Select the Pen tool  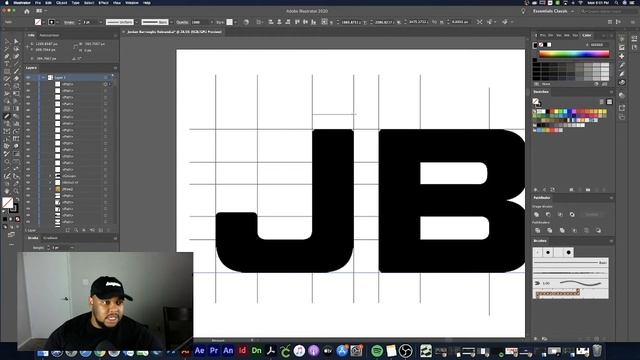(x=7, y=56)
